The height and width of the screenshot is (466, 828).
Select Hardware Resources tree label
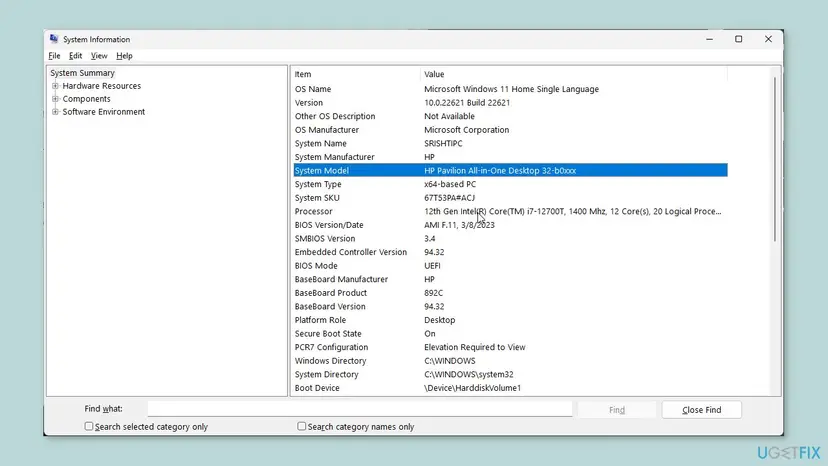coord(101,86)
